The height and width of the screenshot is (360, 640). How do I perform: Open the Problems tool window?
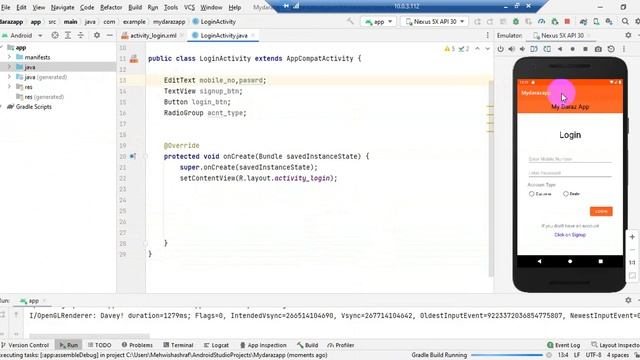click(137, 345)
